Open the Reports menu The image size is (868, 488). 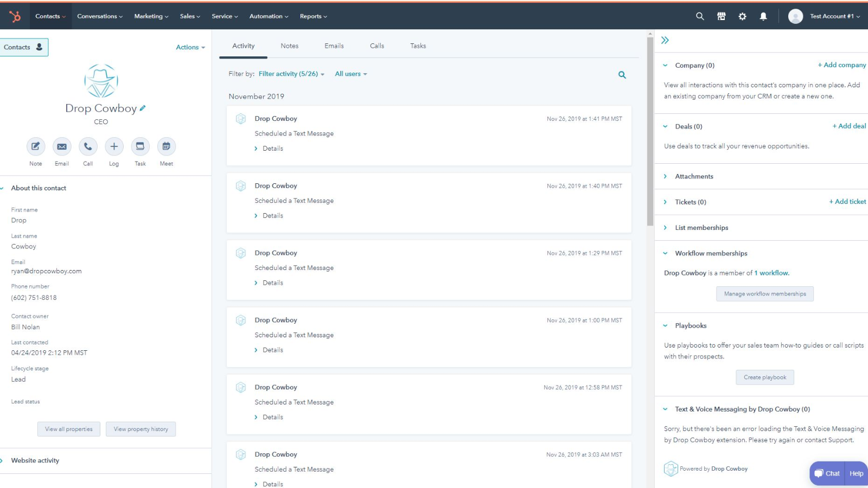point(313,16)
